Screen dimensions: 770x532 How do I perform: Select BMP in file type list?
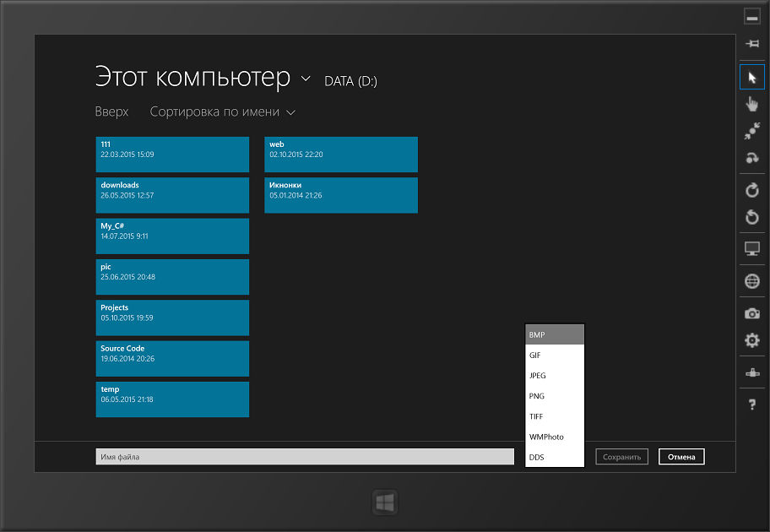(x=555, y=334)
